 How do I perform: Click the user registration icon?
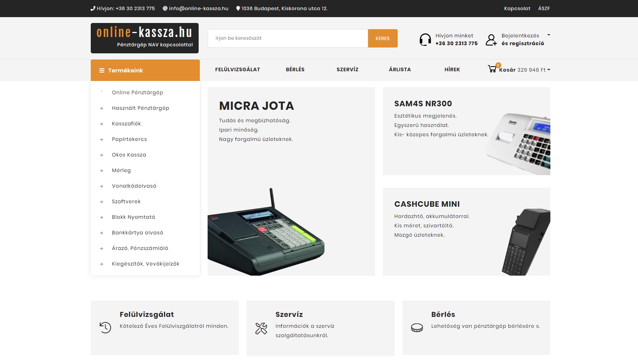coord(491,40)
